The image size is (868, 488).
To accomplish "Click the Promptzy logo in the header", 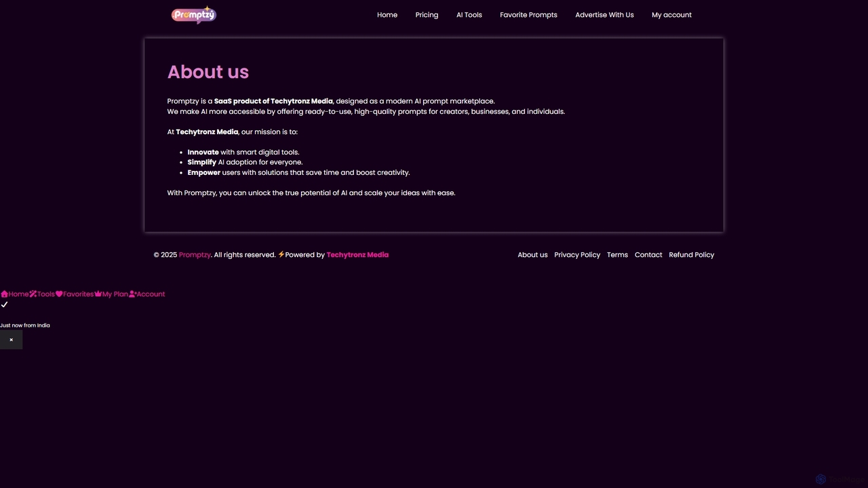I will [x=194, y=15].
